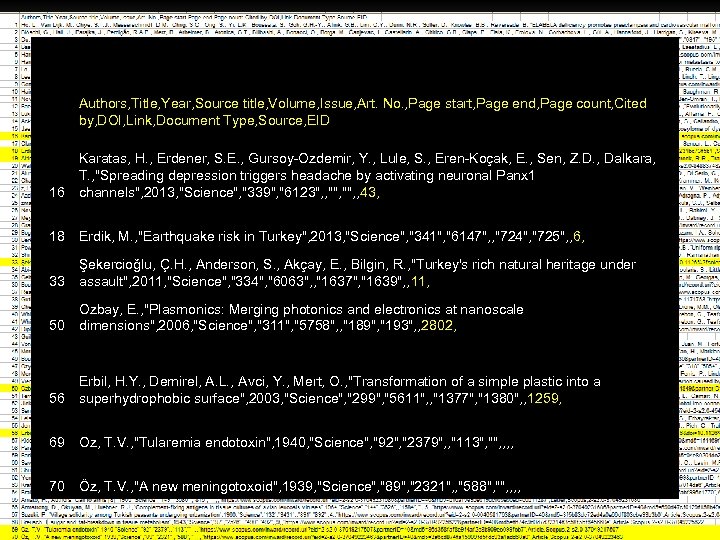Viewport: 720px width, 540px height.
Task: Click the author name 'Erdik, M.'
Action: click(x=107, y=236)
